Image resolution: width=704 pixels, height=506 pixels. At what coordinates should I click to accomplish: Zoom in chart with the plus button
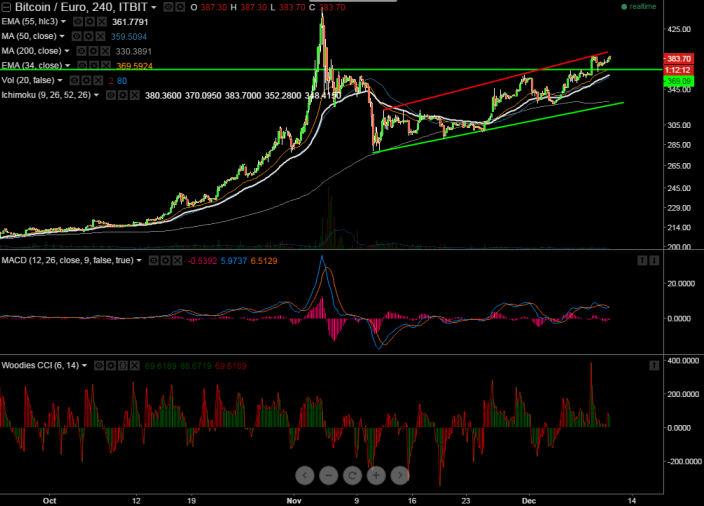pos(376,475)
